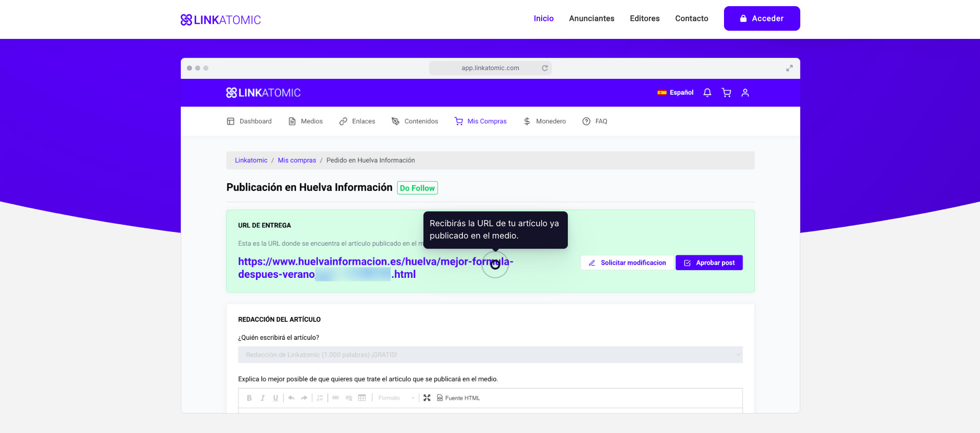This screenshot has width=980, height=433.
Task: Insert a table in the editor
Action: pos(362,398)
